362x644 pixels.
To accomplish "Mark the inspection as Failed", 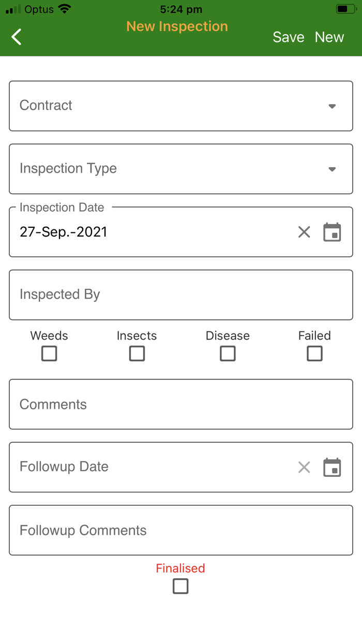I will pyautogui.click(x=314, y=354).
